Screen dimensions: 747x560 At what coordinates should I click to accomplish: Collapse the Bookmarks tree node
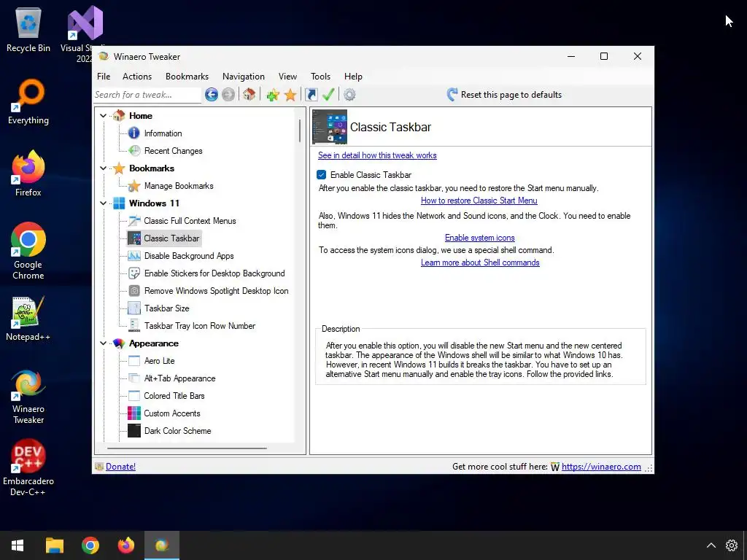point(103,168)
